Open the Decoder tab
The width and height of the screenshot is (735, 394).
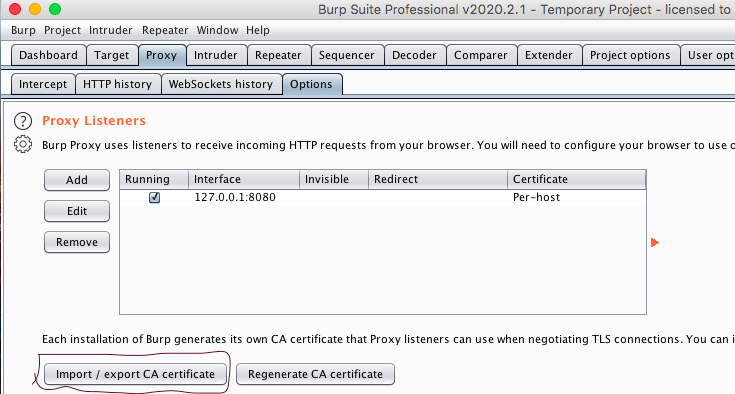pos(414,55)
